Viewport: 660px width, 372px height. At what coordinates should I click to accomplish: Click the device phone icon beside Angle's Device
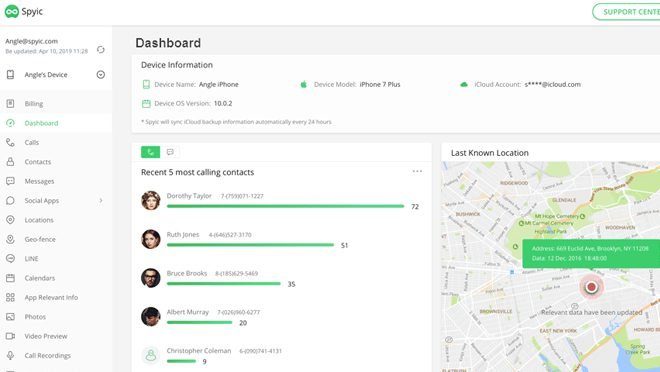pos(11,74)
